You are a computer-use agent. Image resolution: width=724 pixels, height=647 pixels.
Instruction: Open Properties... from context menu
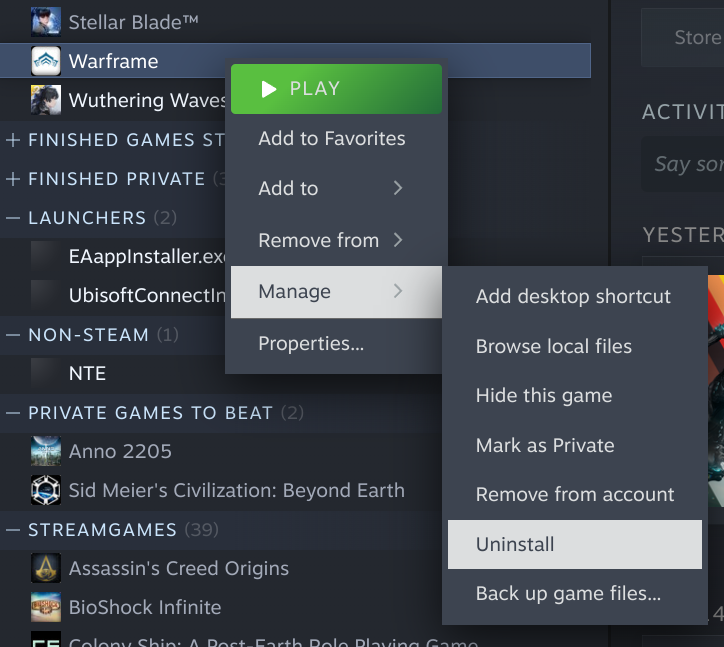(336, 344)
